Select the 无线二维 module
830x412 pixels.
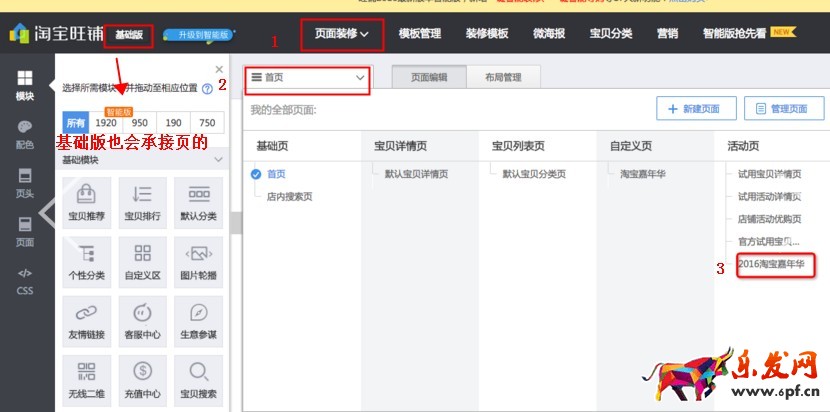point(87,380)
